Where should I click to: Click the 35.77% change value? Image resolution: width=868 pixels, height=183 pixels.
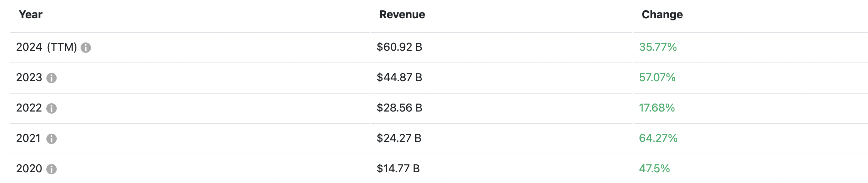coord(658,47)
